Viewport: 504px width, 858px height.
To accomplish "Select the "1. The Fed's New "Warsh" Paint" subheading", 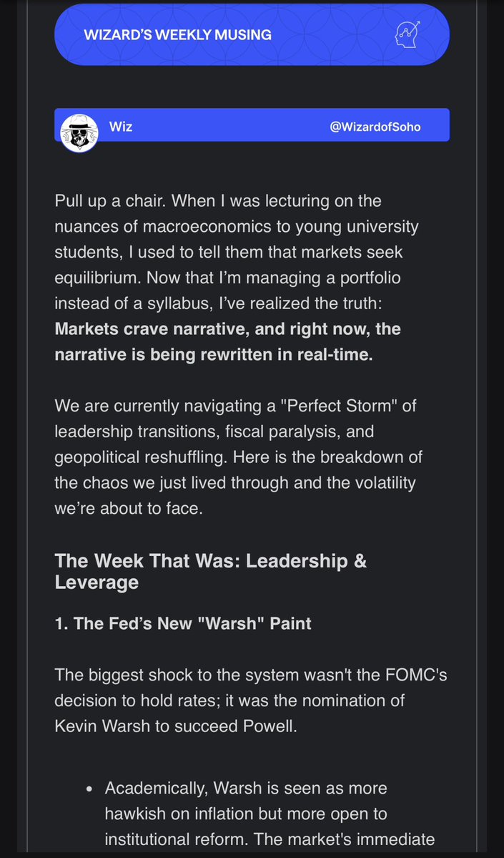I will [x=183, y=623].
